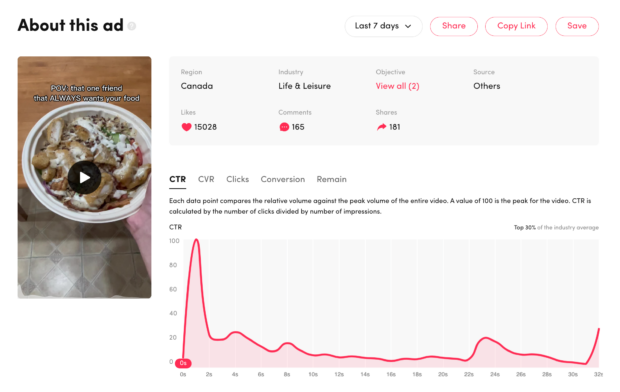Open the Last 7 days dropdown
620x392 pixels.
[x=384, y=26]
